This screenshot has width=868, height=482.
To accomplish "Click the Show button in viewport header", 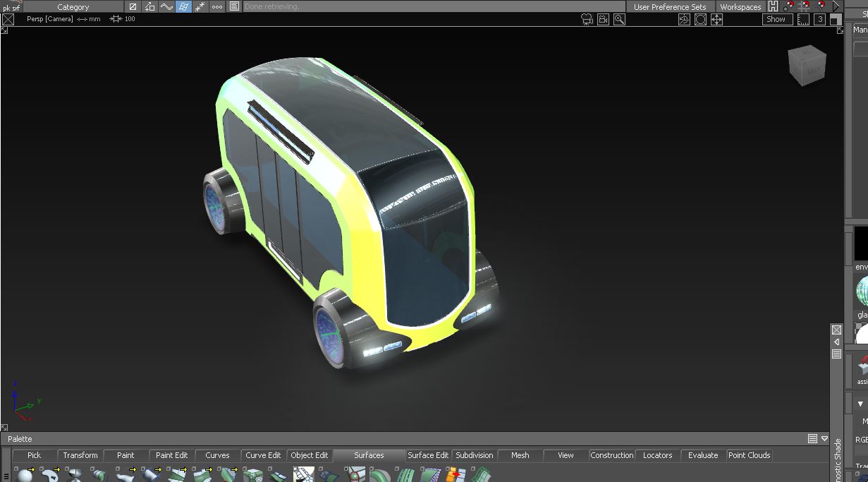I will tap(776, 20).
